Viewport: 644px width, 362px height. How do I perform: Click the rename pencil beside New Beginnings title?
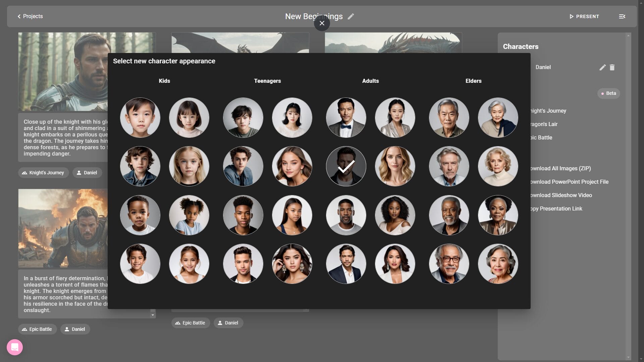pos(351,16)
